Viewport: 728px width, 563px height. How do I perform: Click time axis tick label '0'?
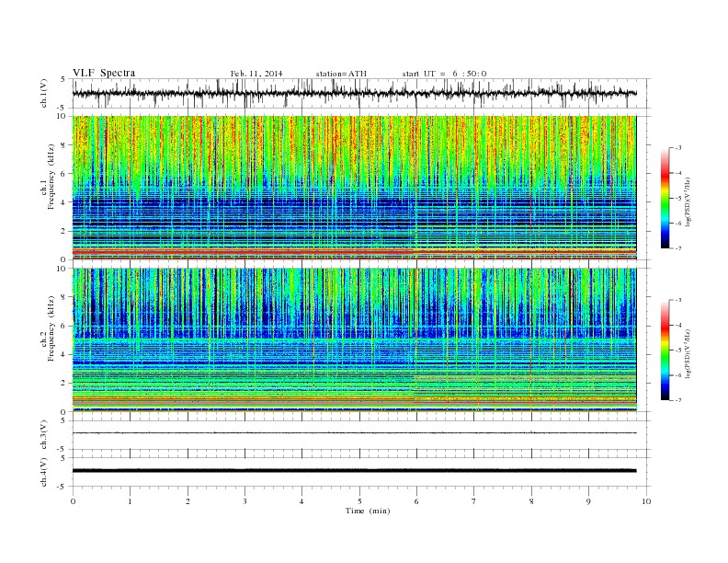(x=73, y=501)
